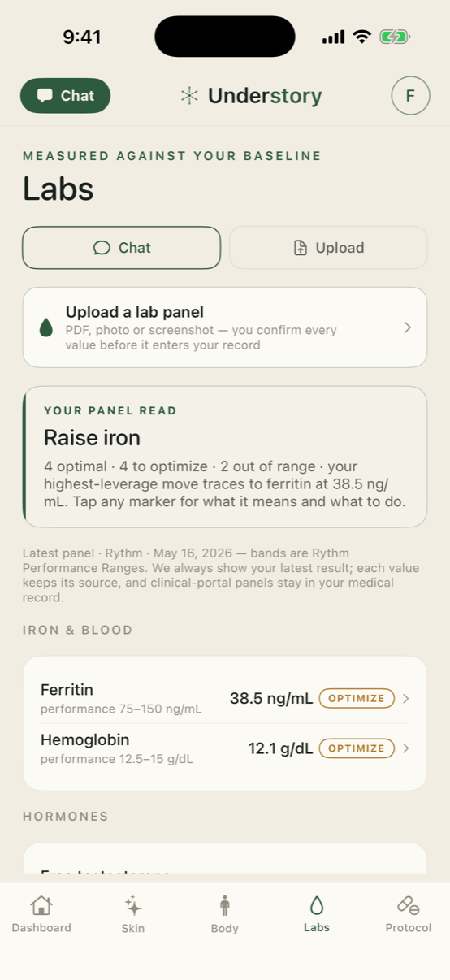Open the Protocol tab pill icon
The width and height of the screenshot is (450, 980).
(409, 905)
